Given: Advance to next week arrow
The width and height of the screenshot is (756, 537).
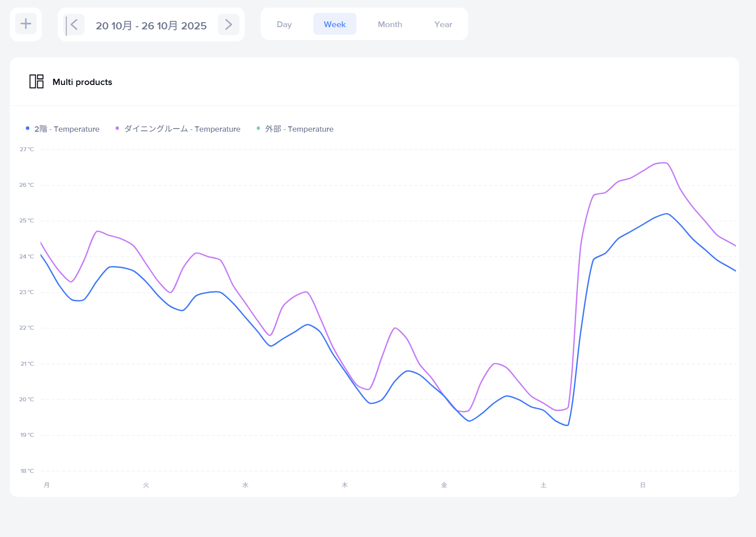Looking at the screenshot, I should click(x=228, y=24).
